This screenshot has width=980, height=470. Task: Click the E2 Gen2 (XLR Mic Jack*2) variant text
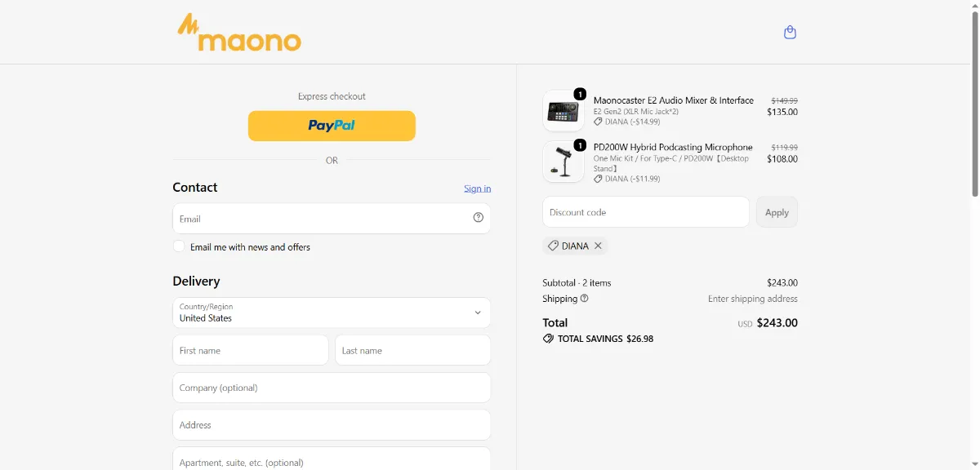pyautogui.click(x=636, y=111)
